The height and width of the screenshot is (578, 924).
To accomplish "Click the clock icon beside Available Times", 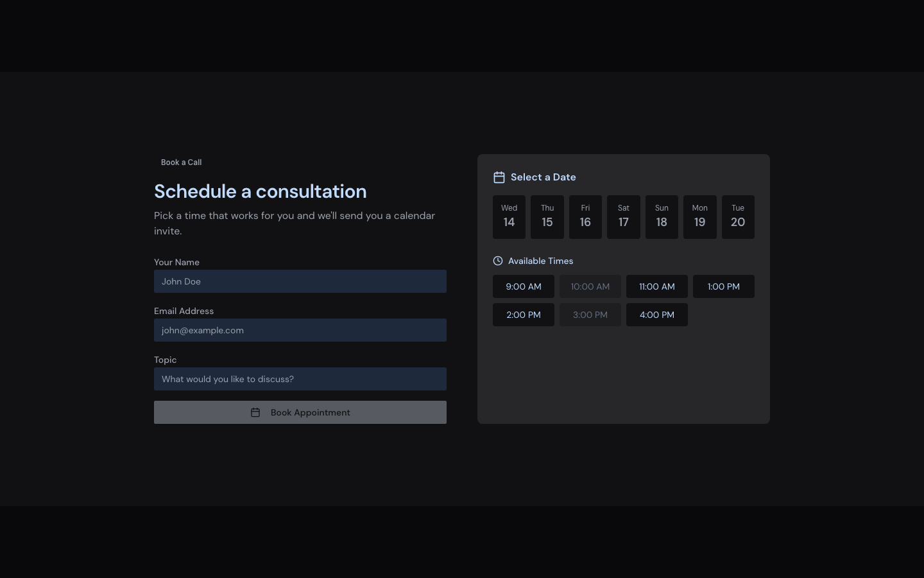I will pyautogui.click(x=498, y=261).
